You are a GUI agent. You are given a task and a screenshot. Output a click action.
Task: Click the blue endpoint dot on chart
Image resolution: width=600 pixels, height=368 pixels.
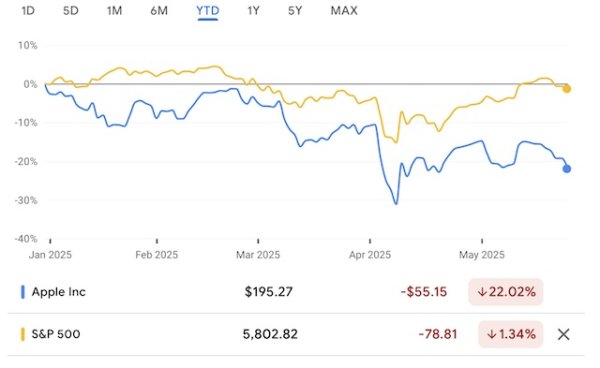567,169
